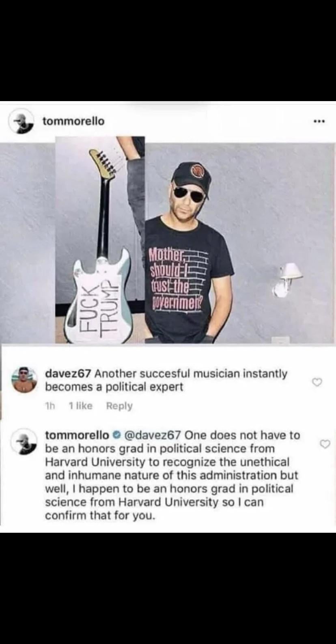The width and height of the screenshot is (336, 644).
Task: Like tommorello's reply with the heart icon
Action: coord(325,444)
